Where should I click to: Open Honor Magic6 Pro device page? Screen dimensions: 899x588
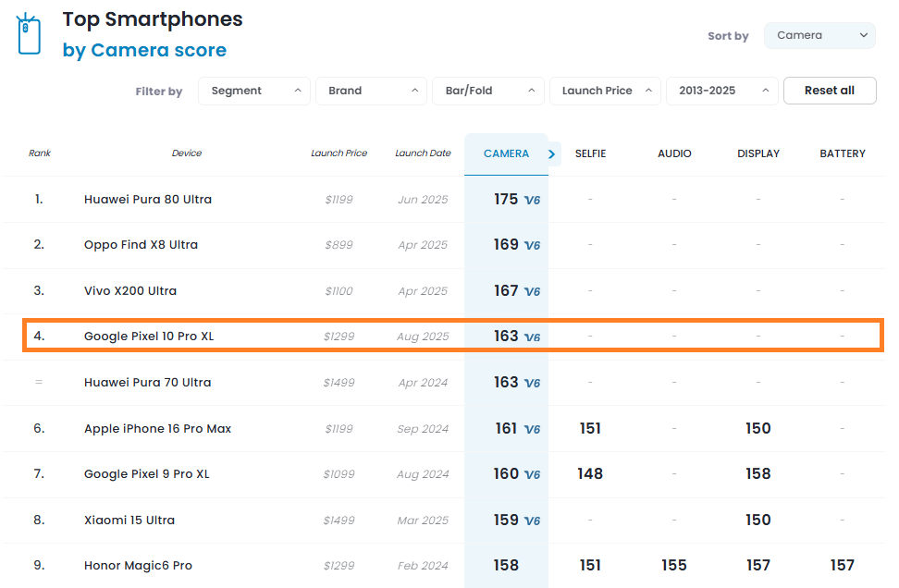(138, 566)
